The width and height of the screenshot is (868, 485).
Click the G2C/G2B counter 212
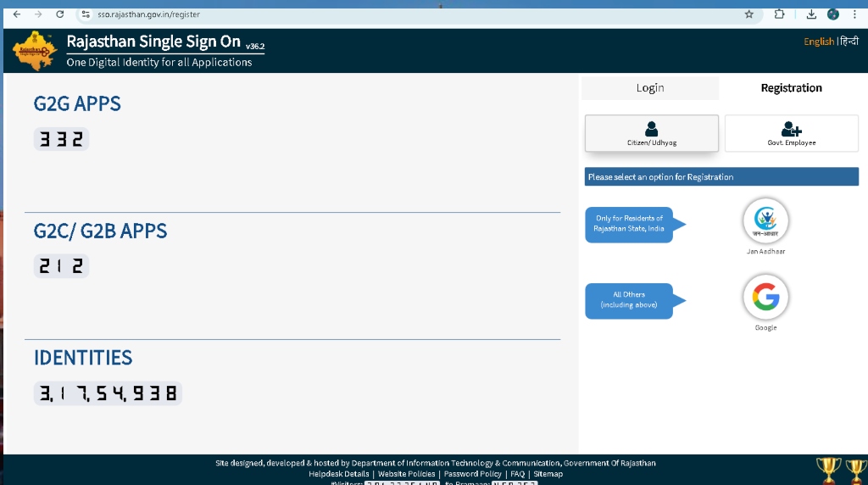tap(61, 266)
